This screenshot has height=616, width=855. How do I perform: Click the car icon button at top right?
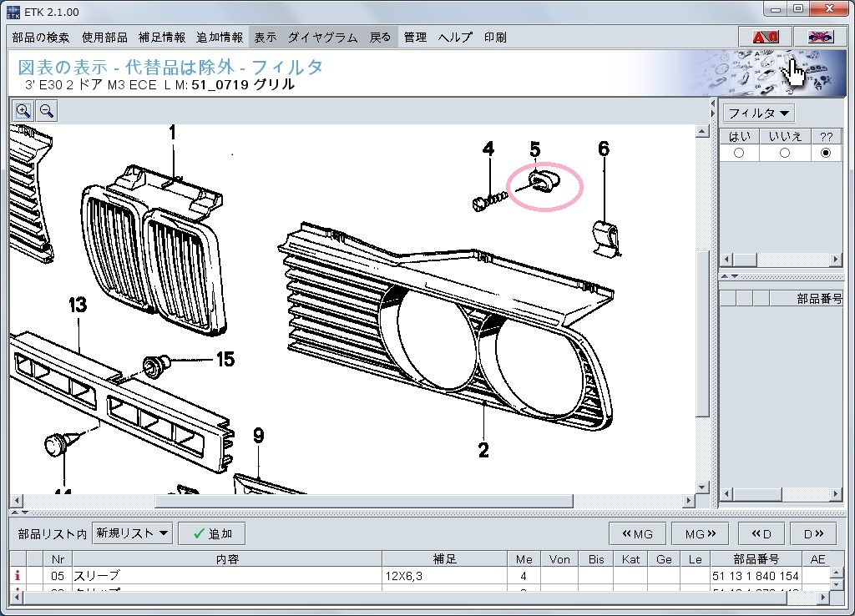click(820, 37)
